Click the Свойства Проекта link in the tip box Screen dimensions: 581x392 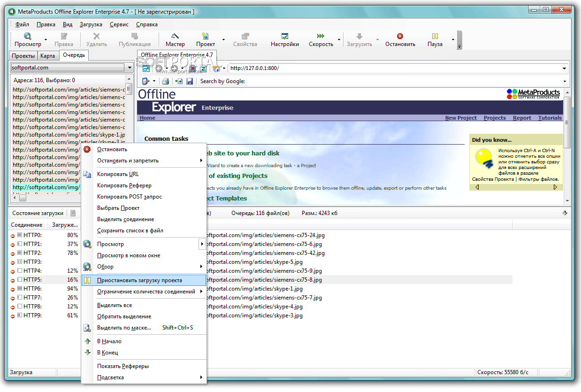point(493,179)
